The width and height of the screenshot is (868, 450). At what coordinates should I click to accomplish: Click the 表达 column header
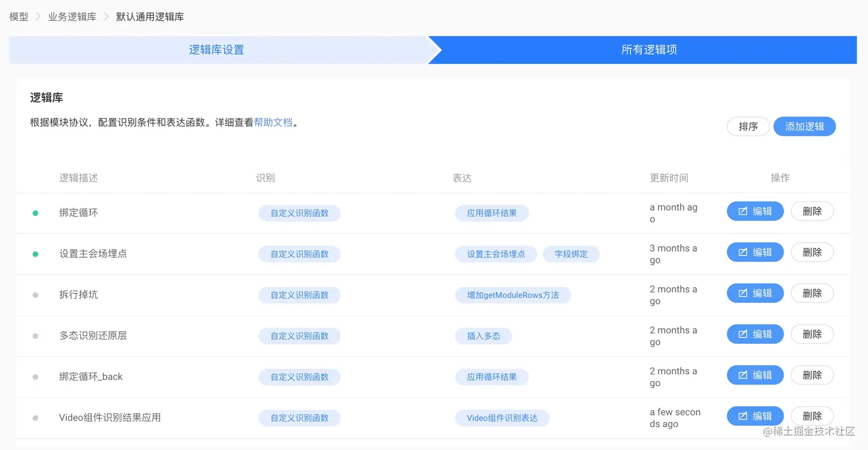click(x=462, y=178)
